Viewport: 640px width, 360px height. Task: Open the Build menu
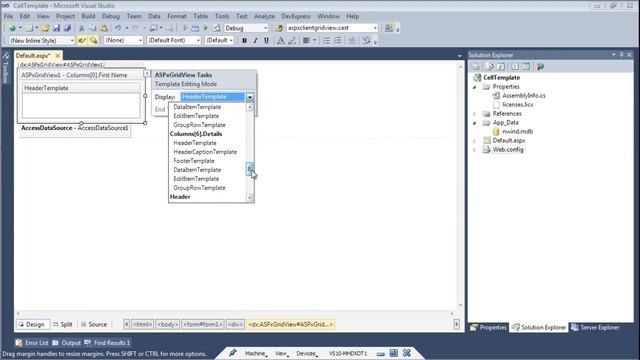pos(88,16)
